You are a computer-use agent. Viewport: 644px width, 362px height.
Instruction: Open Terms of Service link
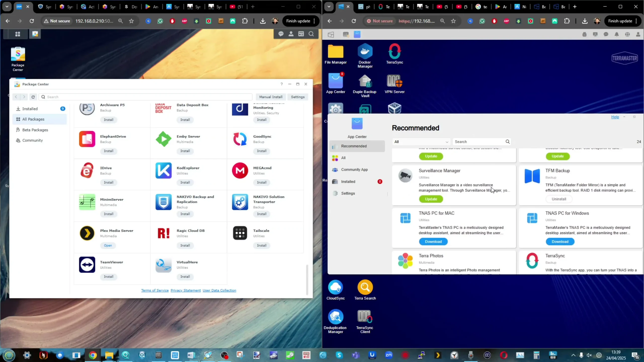point(155,290)
